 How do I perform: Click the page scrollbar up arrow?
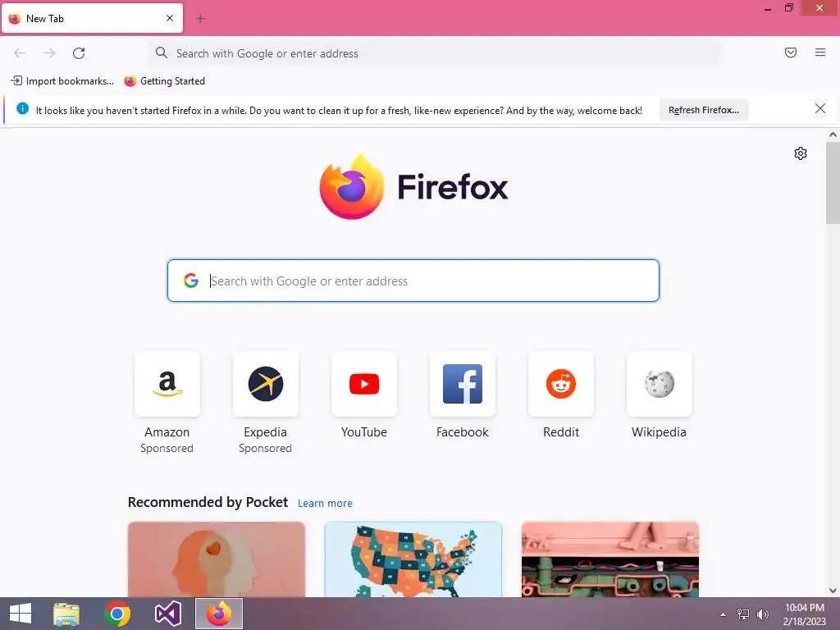point(833,135)
